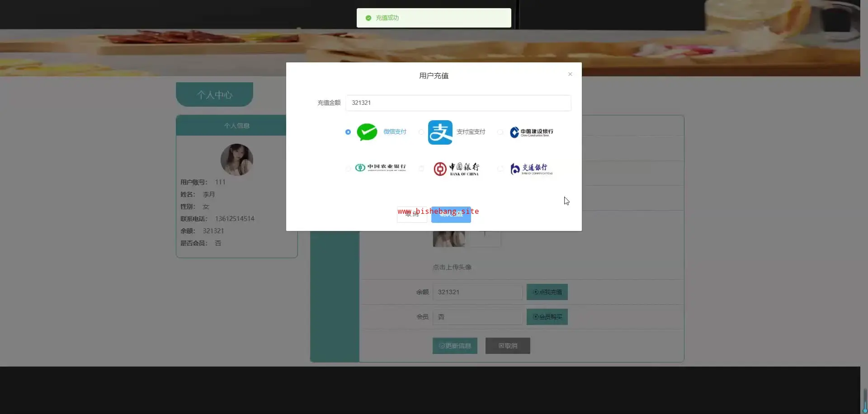Click the Alipay blue logo
The width and height of the screenshot is (868, 414).
(440, 132)
